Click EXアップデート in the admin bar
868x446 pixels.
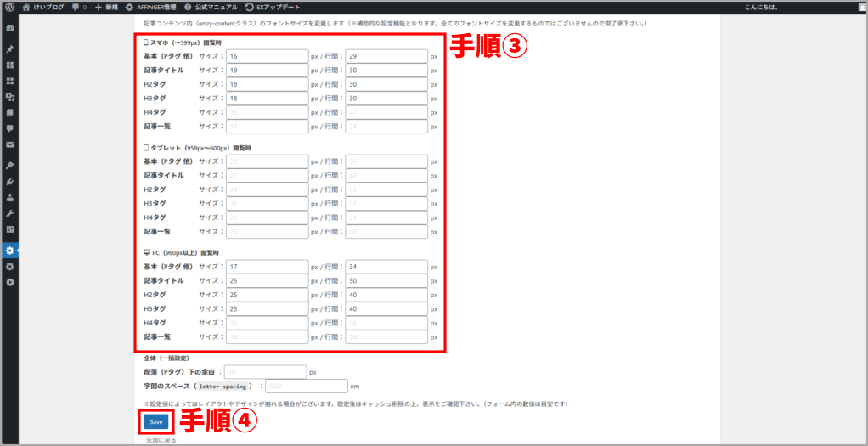tap(274, 7)
